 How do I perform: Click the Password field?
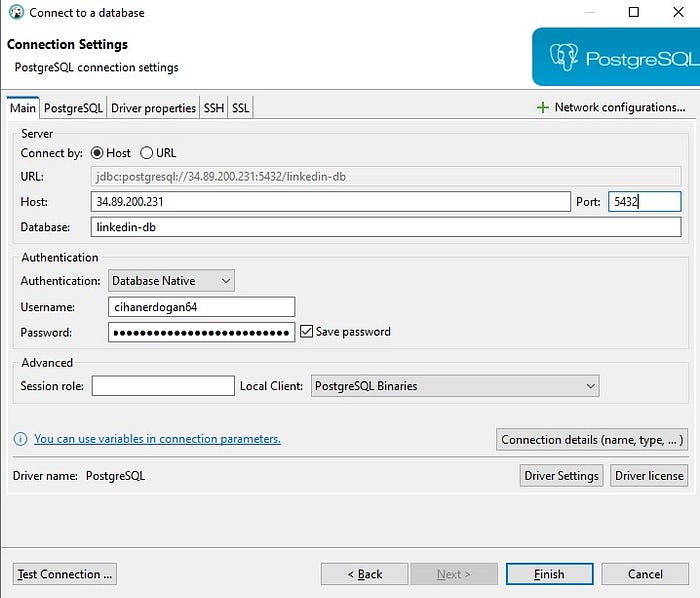coord(201,332)
